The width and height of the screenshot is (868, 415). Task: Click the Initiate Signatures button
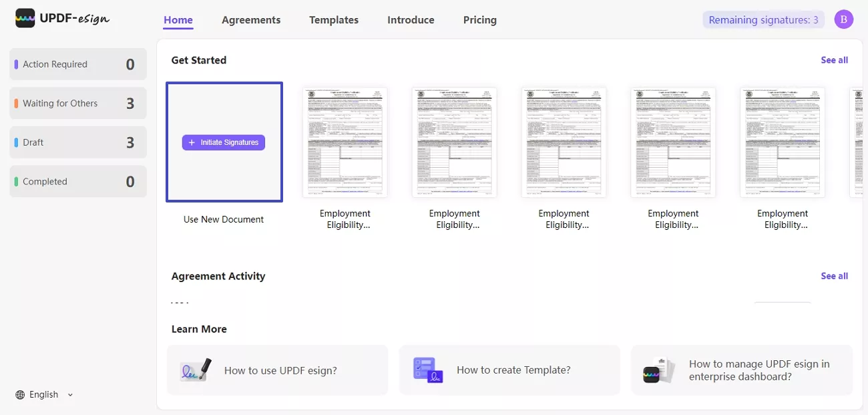[224, 142]
